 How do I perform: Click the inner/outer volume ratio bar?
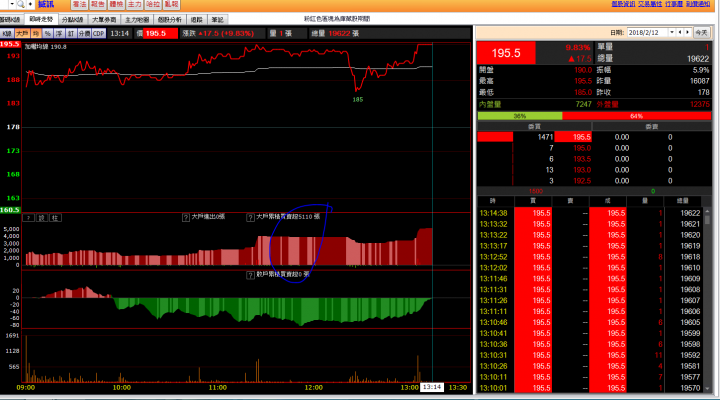pos(594,116)
